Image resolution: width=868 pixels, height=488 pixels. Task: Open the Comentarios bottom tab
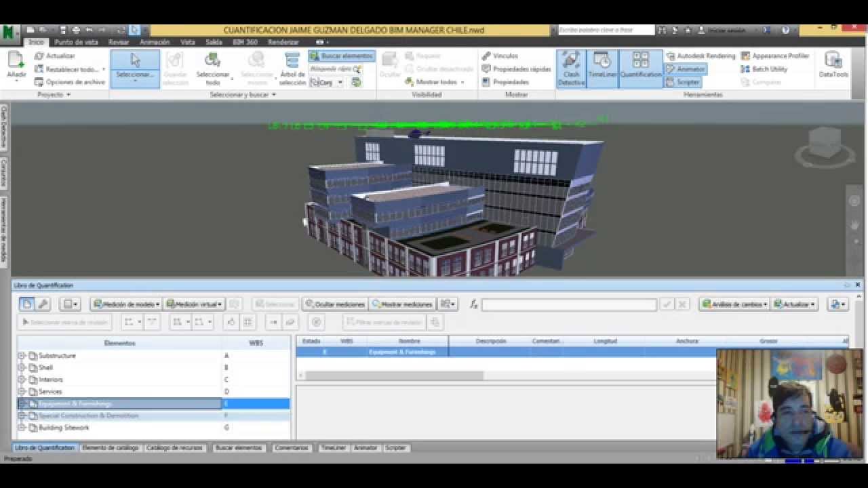[292, 448]
